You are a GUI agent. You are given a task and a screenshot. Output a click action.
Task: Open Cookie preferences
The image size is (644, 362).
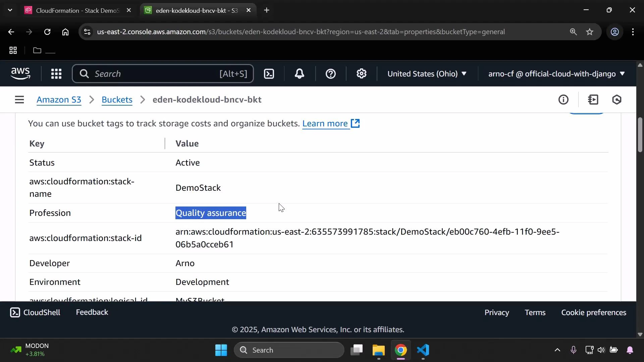(x=594, y=313)
